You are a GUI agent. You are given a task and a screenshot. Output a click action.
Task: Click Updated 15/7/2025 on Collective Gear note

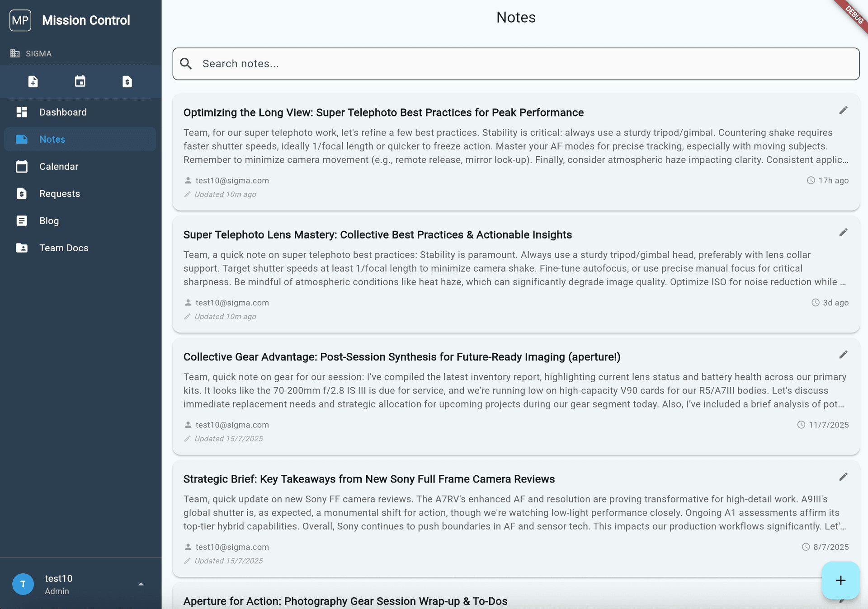tap(229, 439)
